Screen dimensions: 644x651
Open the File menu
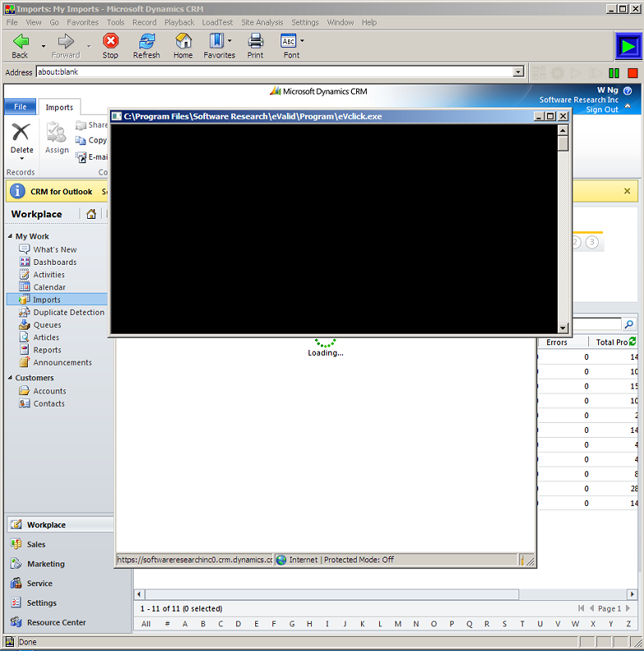(x=11, y=22)
